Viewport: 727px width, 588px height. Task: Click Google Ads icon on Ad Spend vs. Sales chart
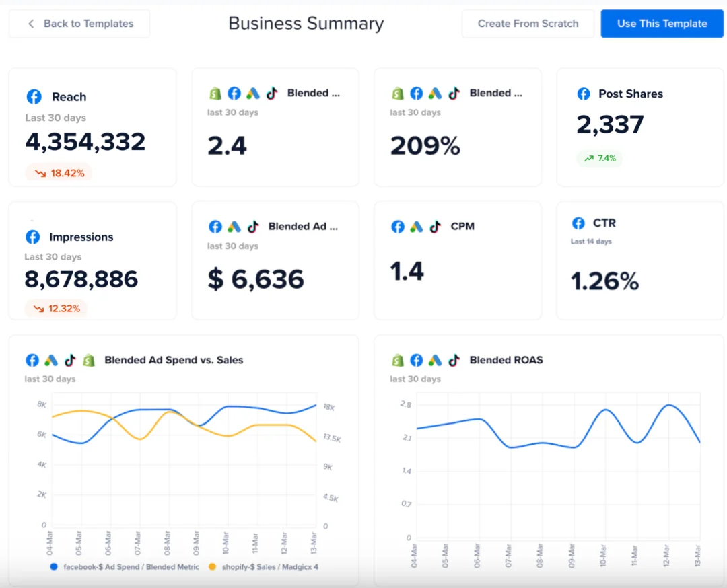tap(51, 360)
